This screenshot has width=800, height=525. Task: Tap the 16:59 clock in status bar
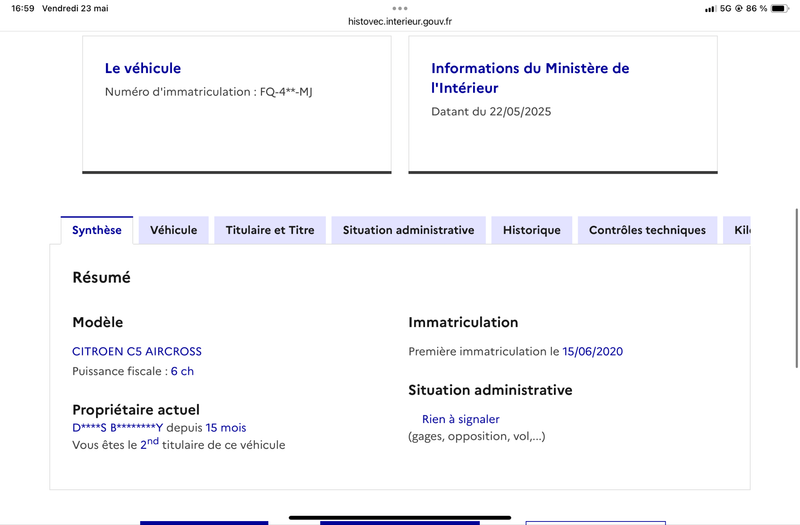[22, 8]
